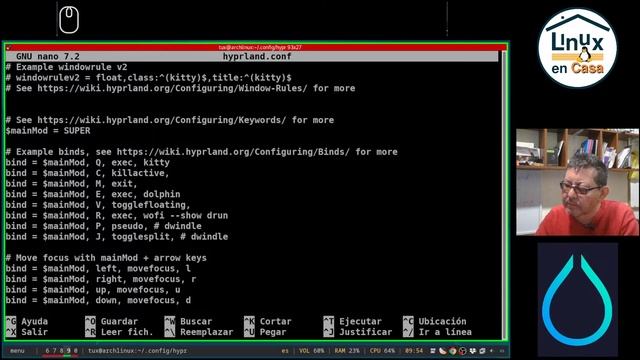Screen dimensions: 640x360
Task: Open the OBS Studio tray icon
Action: [x=462, y=351]
